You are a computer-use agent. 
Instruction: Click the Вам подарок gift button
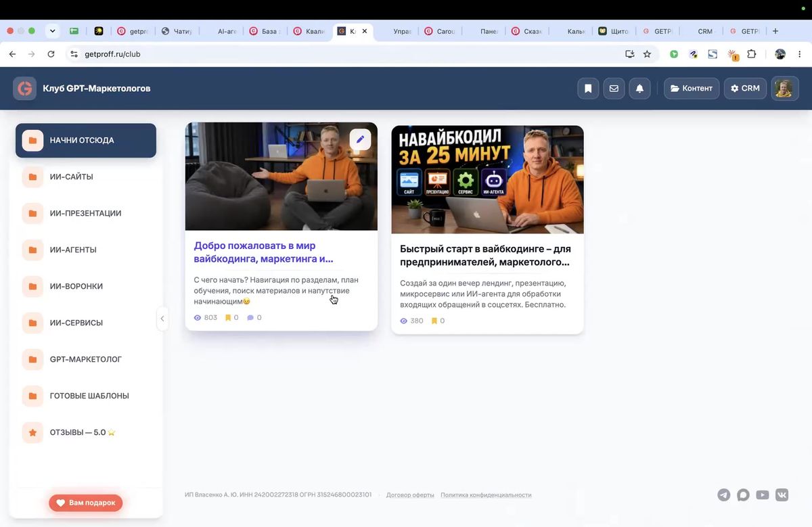[x=86, y=503]
